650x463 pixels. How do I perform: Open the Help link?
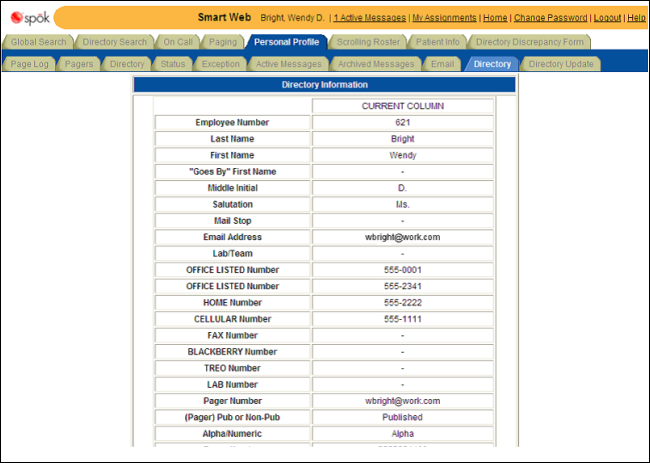(636, 18)
